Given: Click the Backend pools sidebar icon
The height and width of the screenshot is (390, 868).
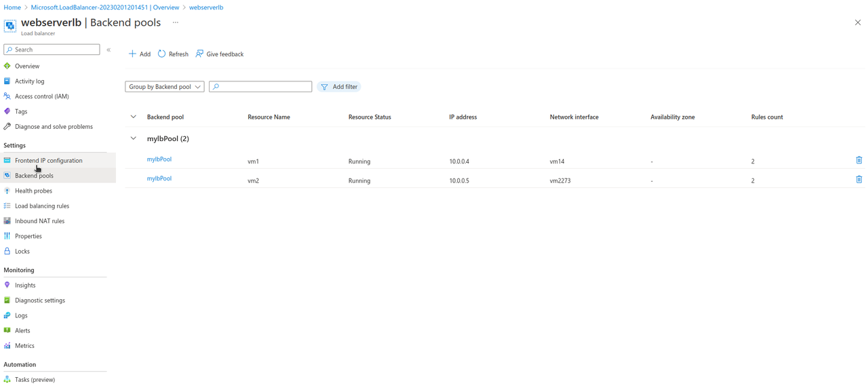Looking at the screenshot, I should [7, 175].
